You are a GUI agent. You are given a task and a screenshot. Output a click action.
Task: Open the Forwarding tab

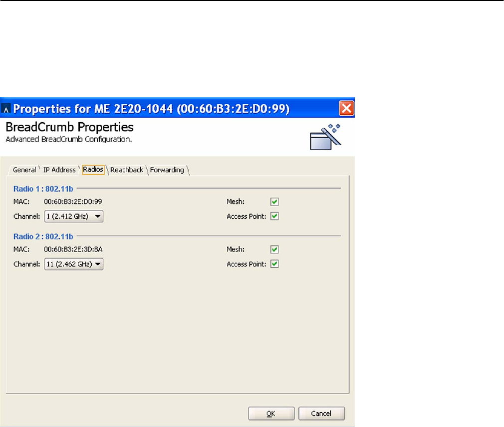(167, 170)
